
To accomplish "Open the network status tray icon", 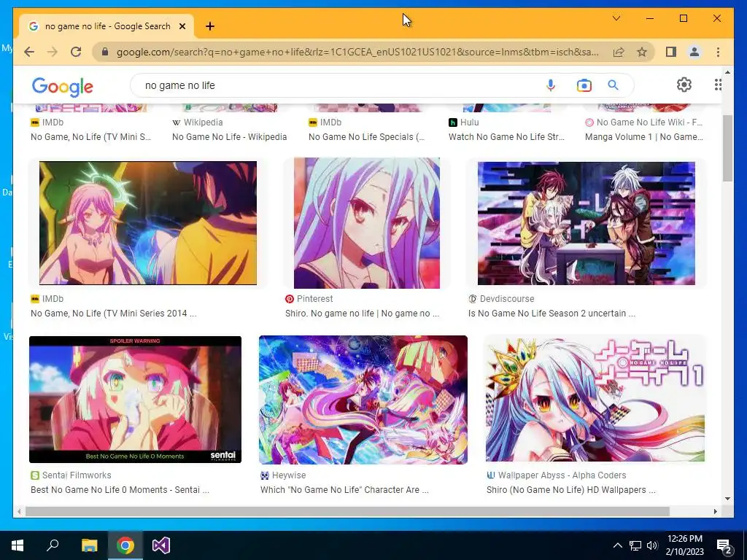I will [x=635, y=545].
